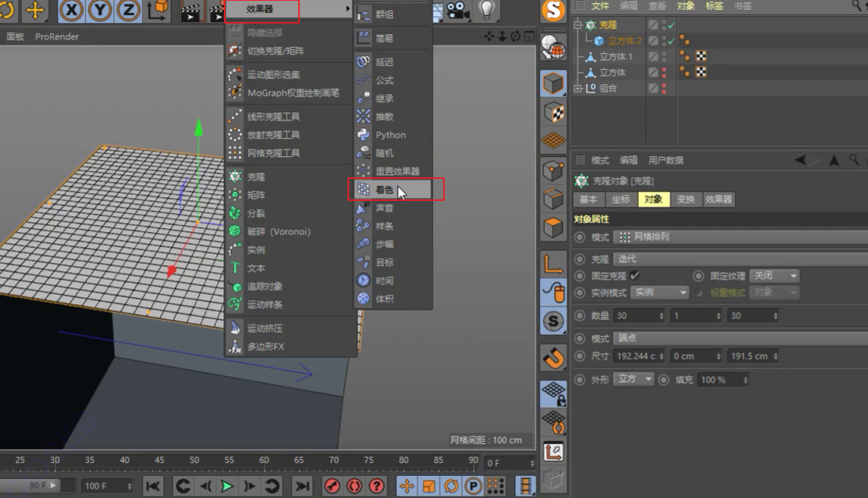Click the camera object icon
This screenshot has height=498, width=868.
point(458,11)
